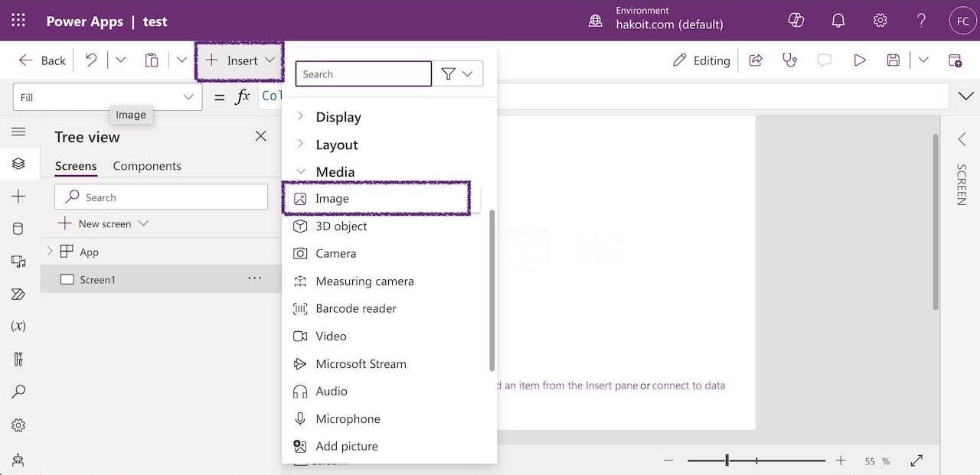Viewport: 980px width, 475px height.
Task: Select the Tree view layers icon
Action: click(x=18, y=164)
